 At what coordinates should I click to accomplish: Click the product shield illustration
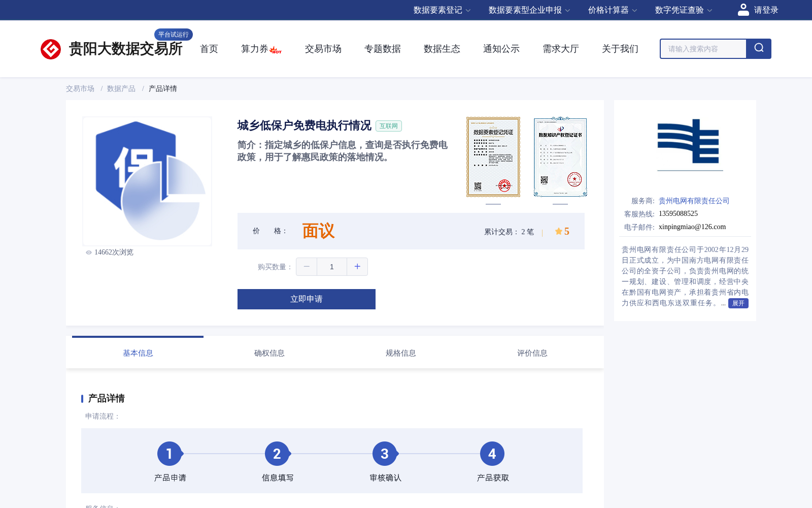click(x=147, y=181)
